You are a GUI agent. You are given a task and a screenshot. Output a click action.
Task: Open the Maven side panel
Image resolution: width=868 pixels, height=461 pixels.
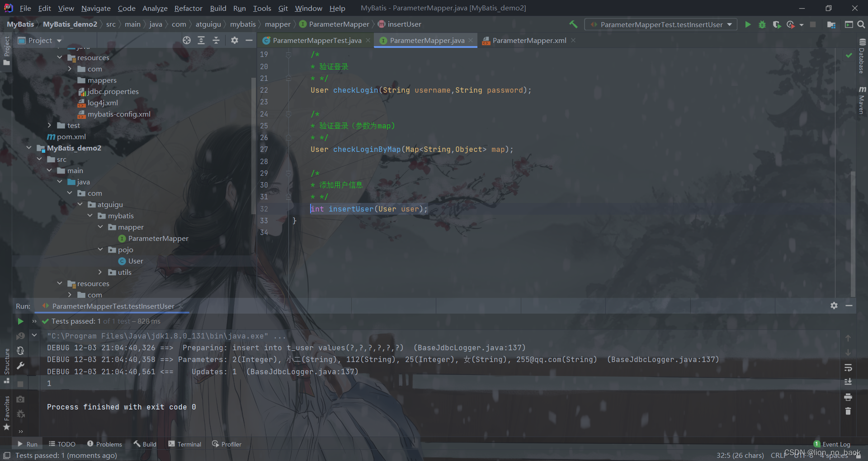pyautogui.click(x=862, y=100)
